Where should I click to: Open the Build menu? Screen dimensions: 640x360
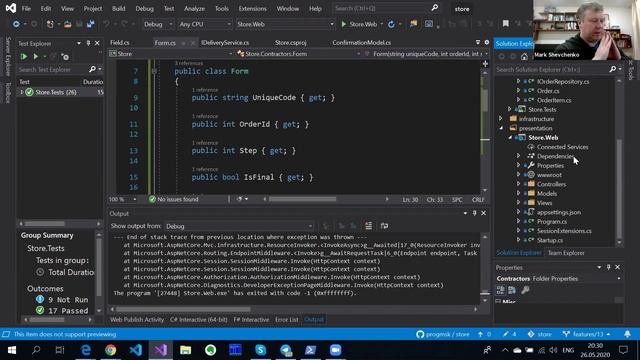tap(118, 8)
